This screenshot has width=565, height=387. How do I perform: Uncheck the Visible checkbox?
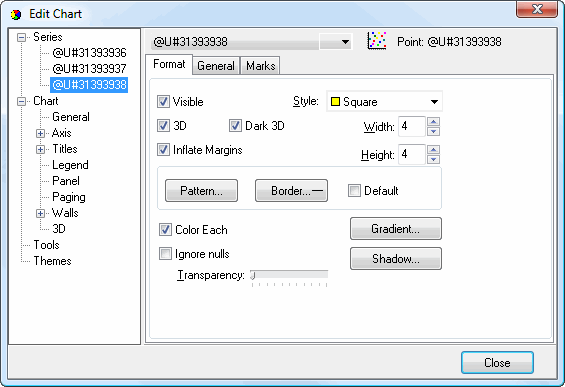point(163,102)
